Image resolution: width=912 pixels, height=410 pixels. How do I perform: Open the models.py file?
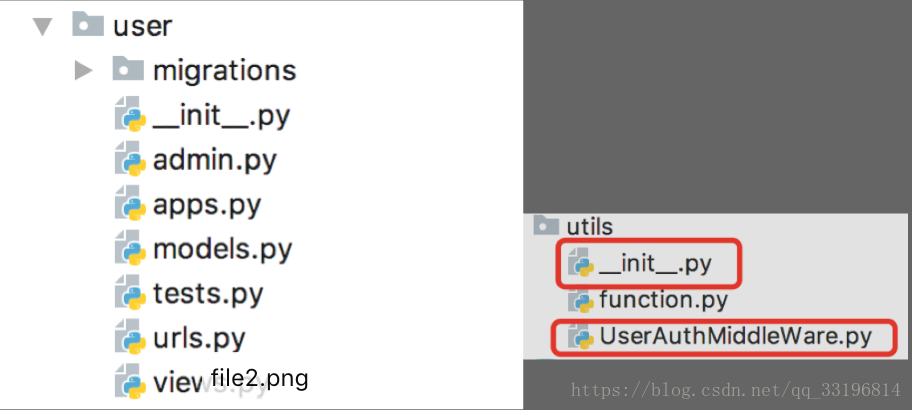pyautogui.click(x=222, y=249)
